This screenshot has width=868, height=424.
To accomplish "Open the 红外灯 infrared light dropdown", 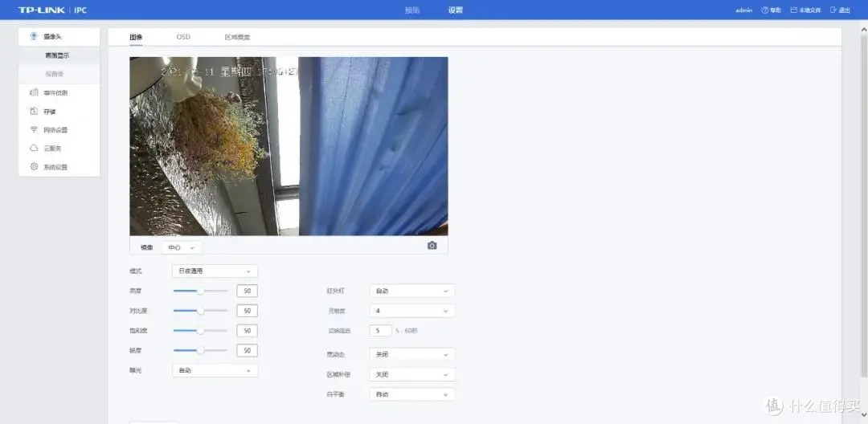I will click(x=411, y=291).
